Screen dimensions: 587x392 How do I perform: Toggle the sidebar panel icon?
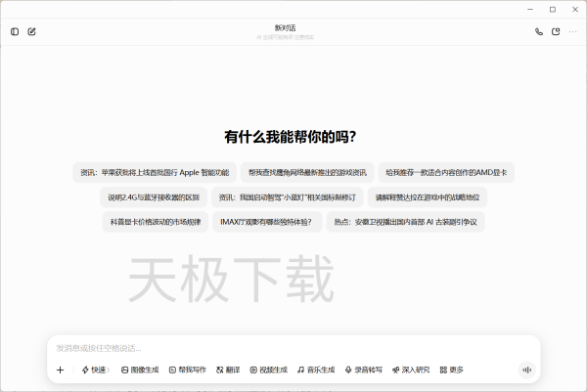(15, 32)
